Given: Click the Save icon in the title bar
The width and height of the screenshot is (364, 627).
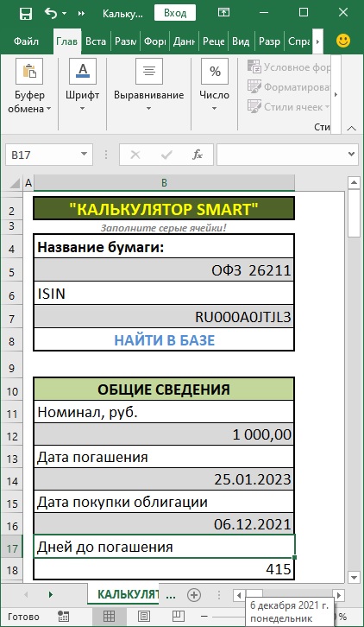Looking at the screenshot, I should pyautogui.click(x=26, y=13).
